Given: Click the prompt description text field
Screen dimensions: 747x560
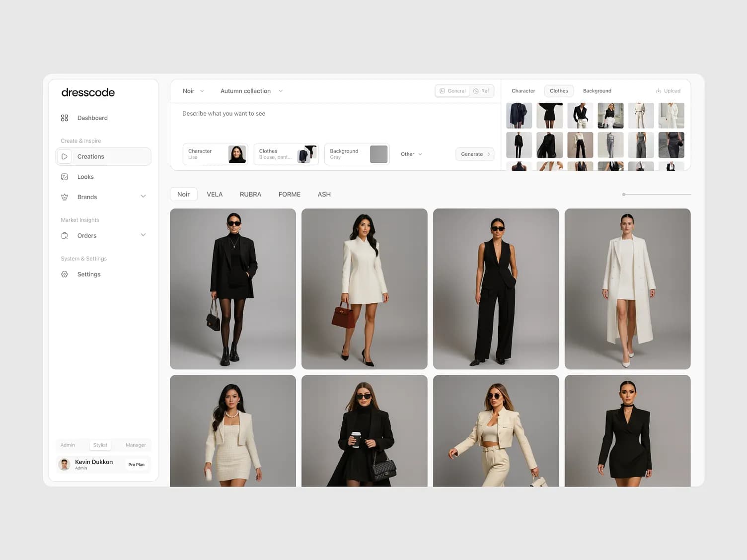Looking at the screenshot, I should (335, 122).
